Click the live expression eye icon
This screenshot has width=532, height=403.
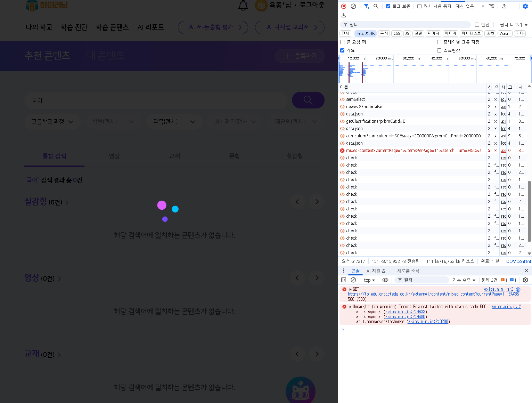(385, 280)
